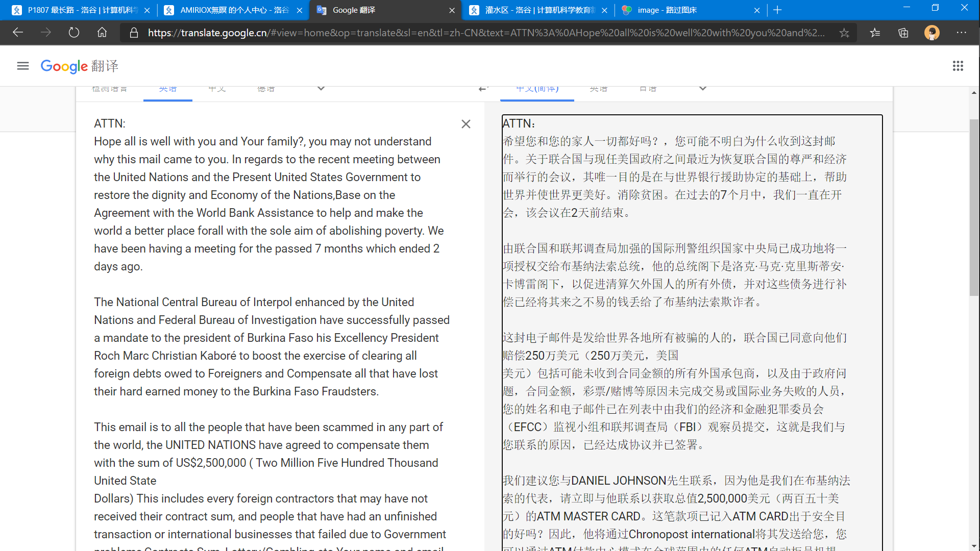Click the line starting 'Agreement with the World Bank'
Image resolution: width=980 pixels, height=551 pixels.
pyautogui.click(x=258, y=213)
